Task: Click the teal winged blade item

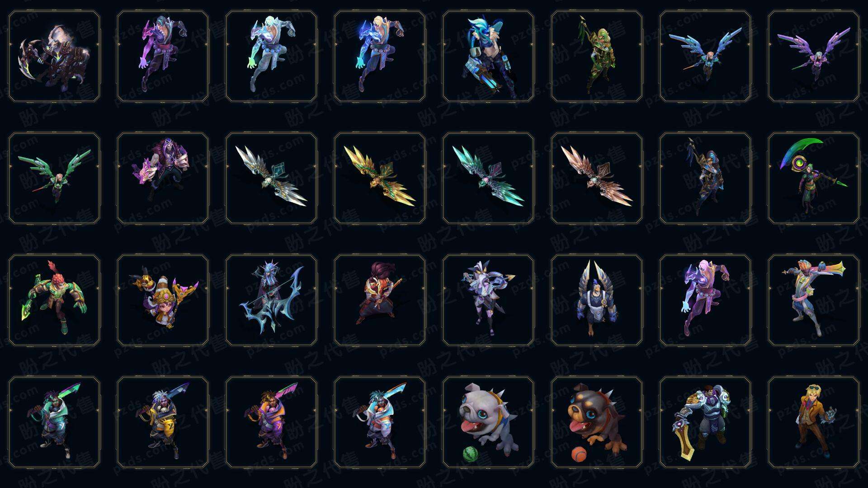Action: click(x=488, y=178)
